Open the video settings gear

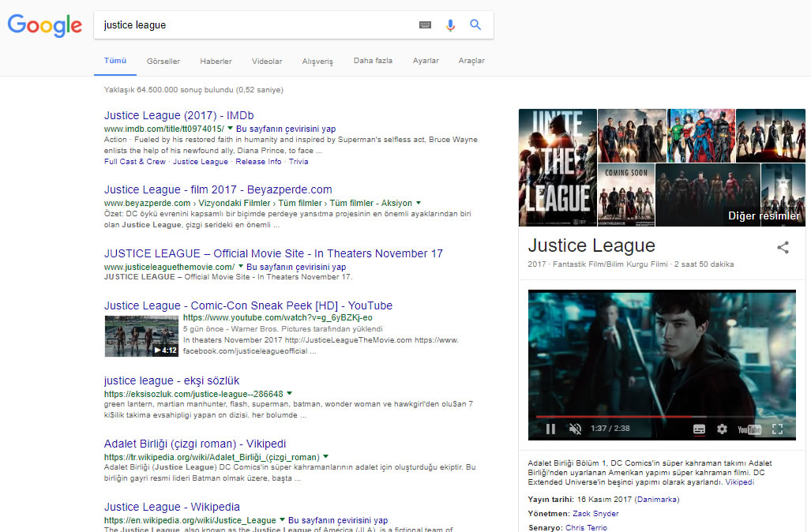[722, 429]
